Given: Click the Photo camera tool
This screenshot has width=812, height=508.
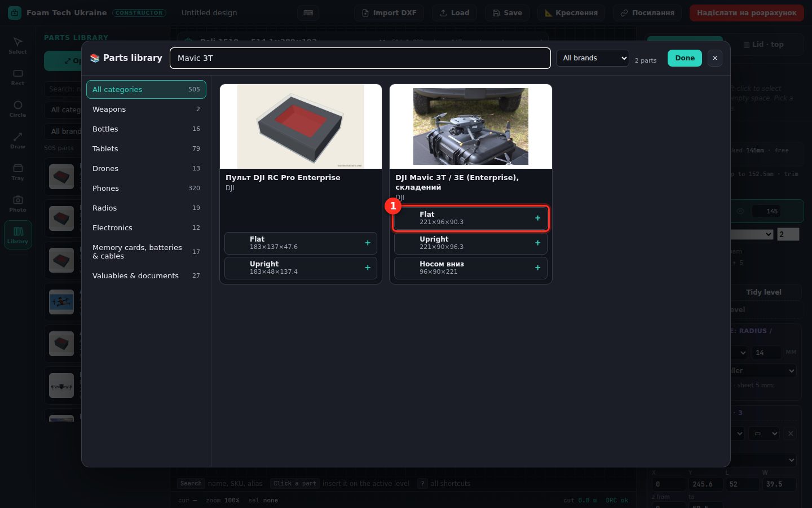Looking at the screenshot, I should click(x=17, y=203).
